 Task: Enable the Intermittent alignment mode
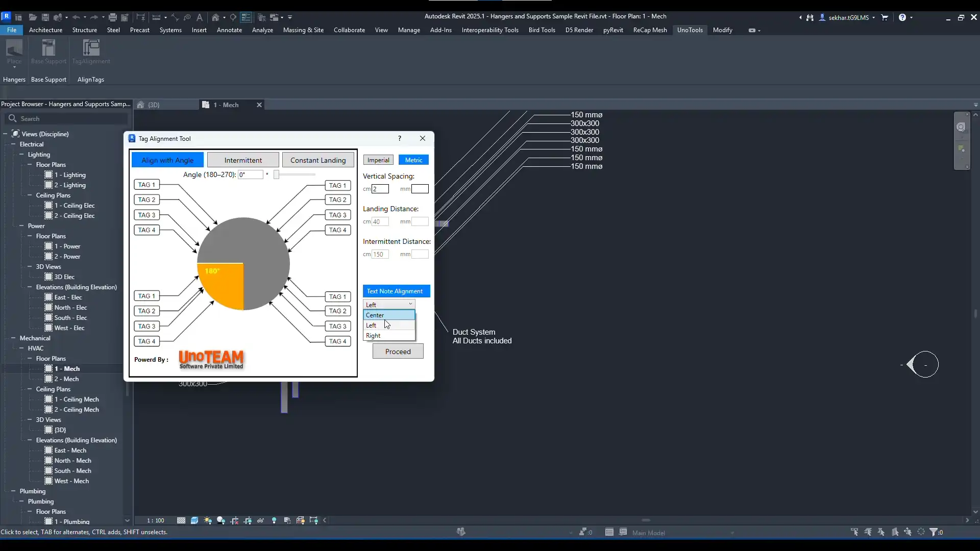pyautogui.click(x=243, y=160)
